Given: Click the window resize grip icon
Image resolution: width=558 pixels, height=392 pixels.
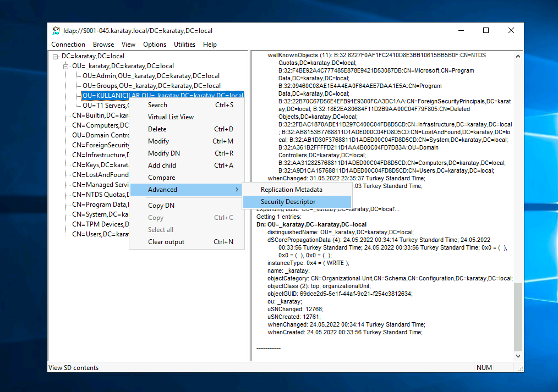Looking at the screenshot, I should [520, 369].
